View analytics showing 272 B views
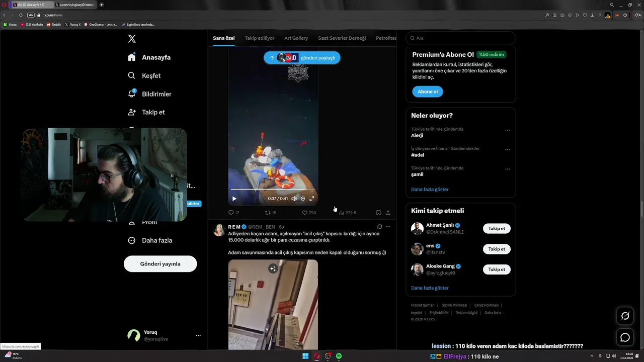 coord(348,213)
